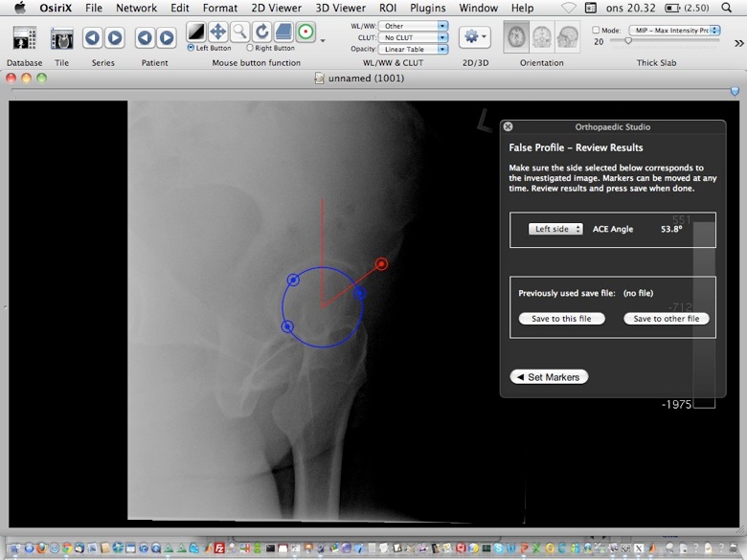747x560 pixels.
Task: Open the Window menu
Action: pos(478,8)
